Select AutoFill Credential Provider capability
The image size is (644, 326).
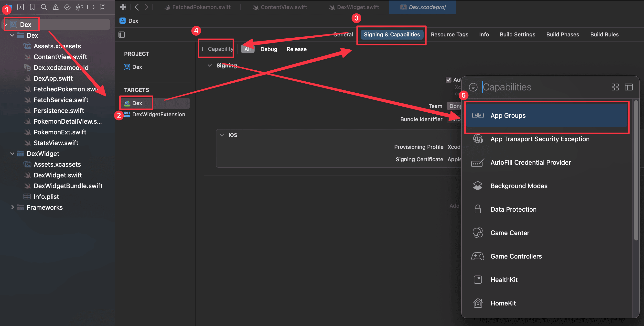point(547,163)
